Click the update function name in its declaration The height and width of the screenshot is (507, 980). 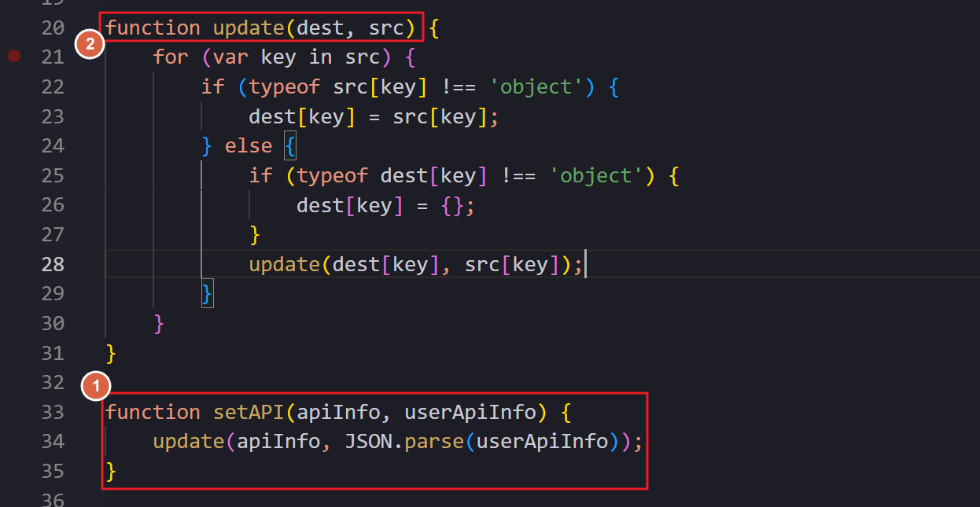click(x=249, y=28)
